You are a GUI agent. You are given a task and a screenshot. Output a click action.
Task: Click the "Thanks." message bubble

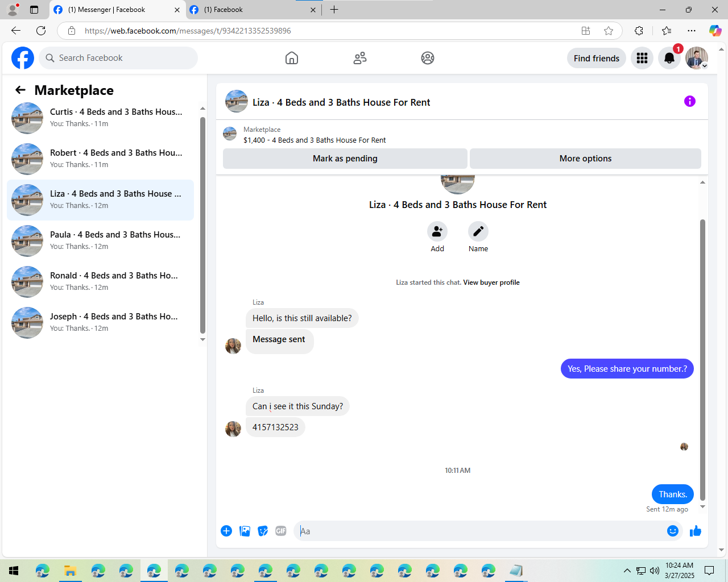(673, 494)
